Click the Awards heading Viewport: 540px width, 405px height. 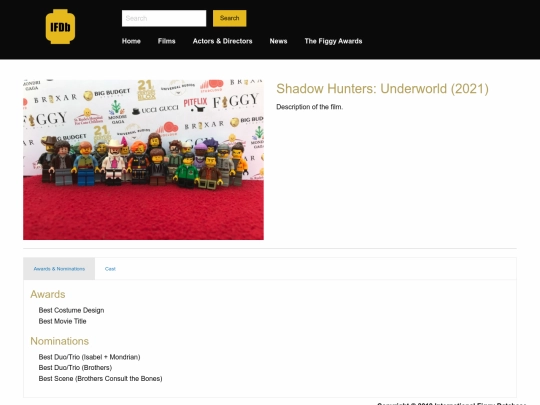(x=48, y=294)
